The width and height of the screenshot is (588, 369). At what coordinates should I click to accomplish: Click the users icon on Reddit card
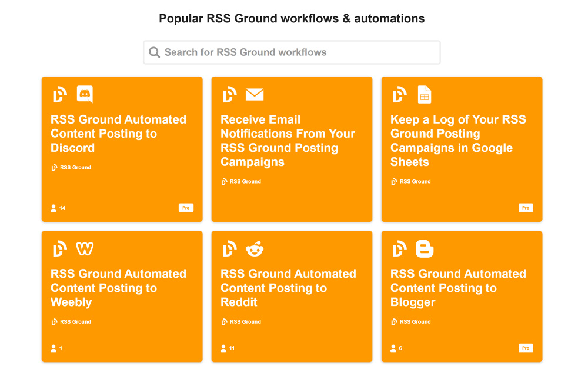(x=223, y=348)
